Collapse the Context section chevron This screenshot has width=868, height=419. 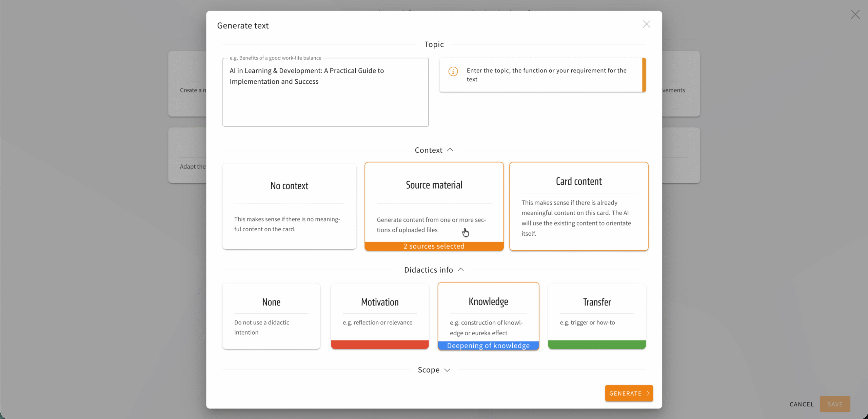(450, 150)
